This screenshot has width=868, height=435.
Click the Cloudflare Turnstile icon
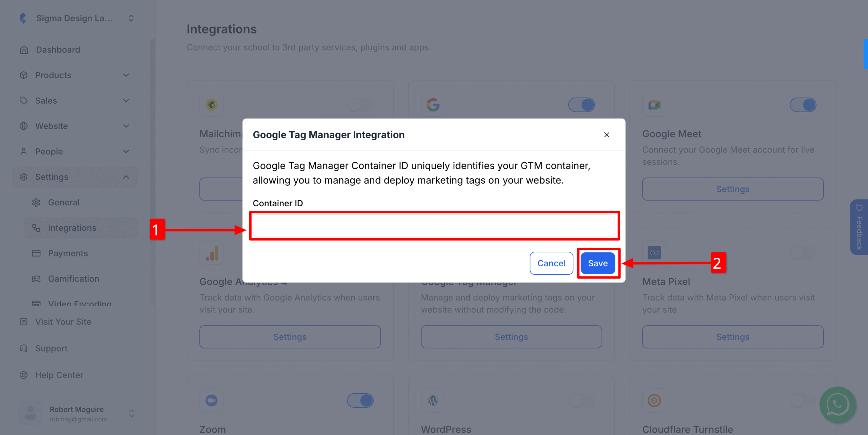tap(654, 400)
